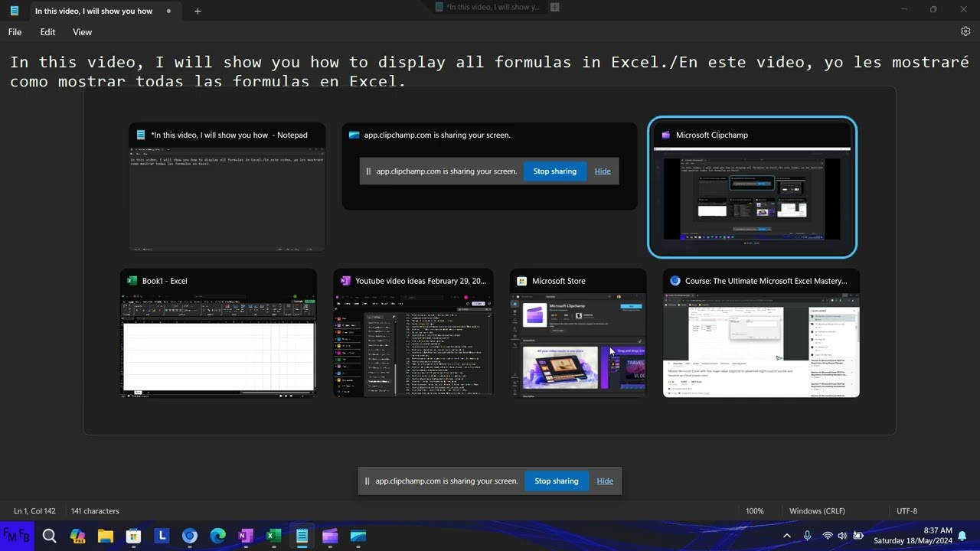
Task: Add a new Notepad tab
Action: click(198, 11)
